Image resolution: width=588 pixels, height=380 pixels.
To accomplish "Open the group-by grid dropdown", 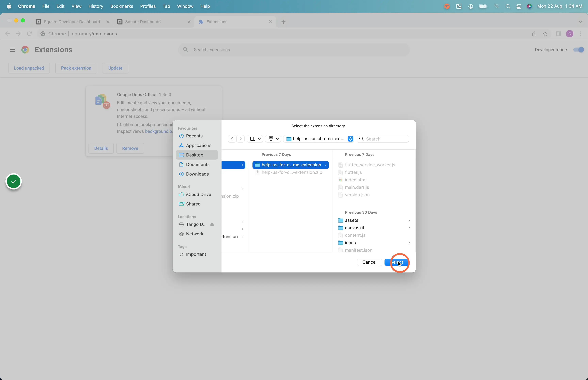I will pos(273,139).
